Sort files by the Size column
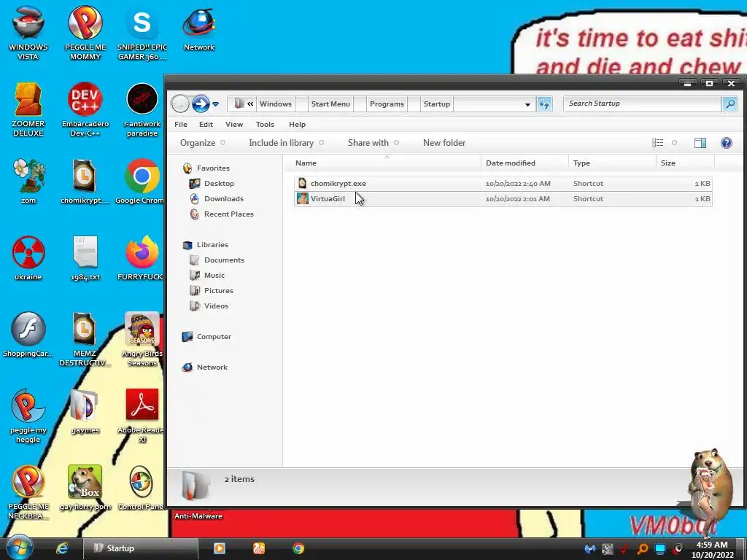Viewport: 747px width, 560px height. 685,163
